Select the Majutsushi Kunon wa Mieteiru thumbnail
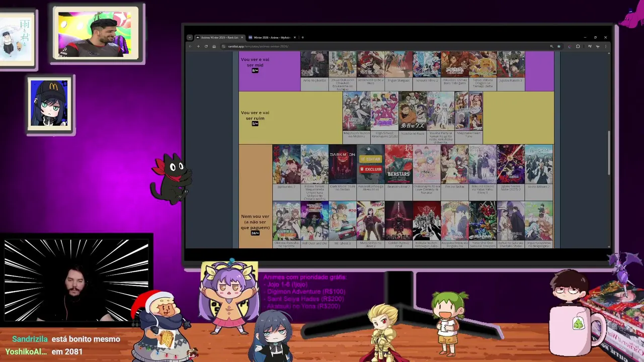The height and width of the screenshot is (362, 644). pos(356,111)
